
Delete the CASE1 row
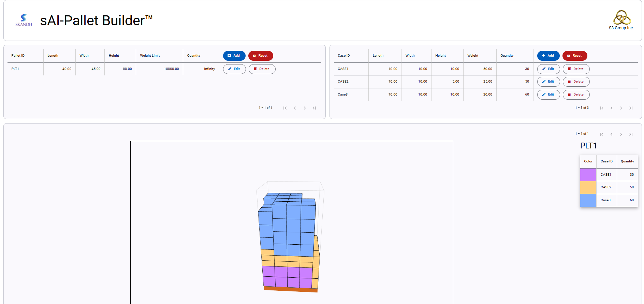tap(576, 69)
